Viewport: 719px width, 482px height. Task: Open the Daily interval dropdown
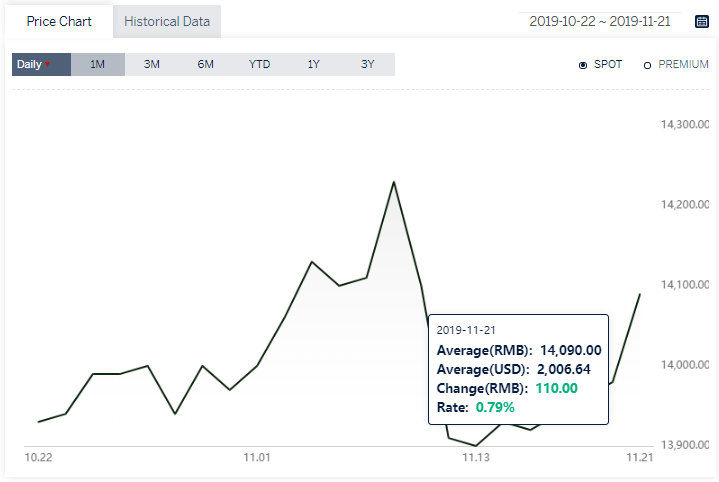coord(41,64)
